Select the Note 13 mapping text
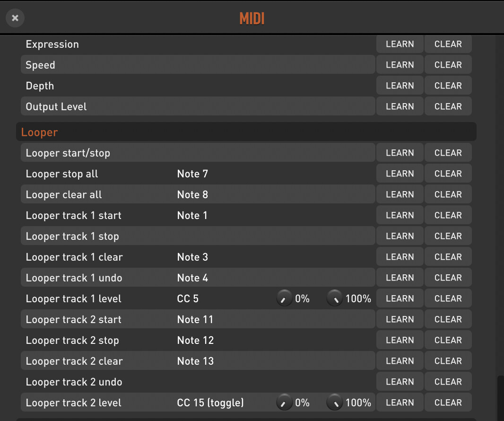 (x=195, y=361)
